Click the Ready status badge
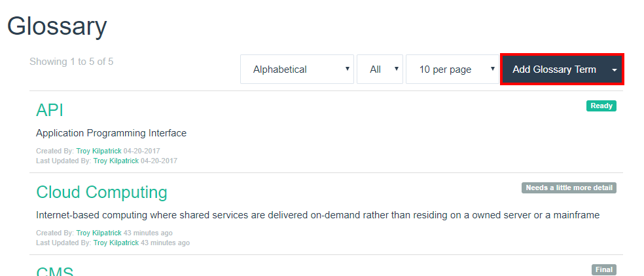This screenshot has height=276, width=644. click(x=601, y=106)
